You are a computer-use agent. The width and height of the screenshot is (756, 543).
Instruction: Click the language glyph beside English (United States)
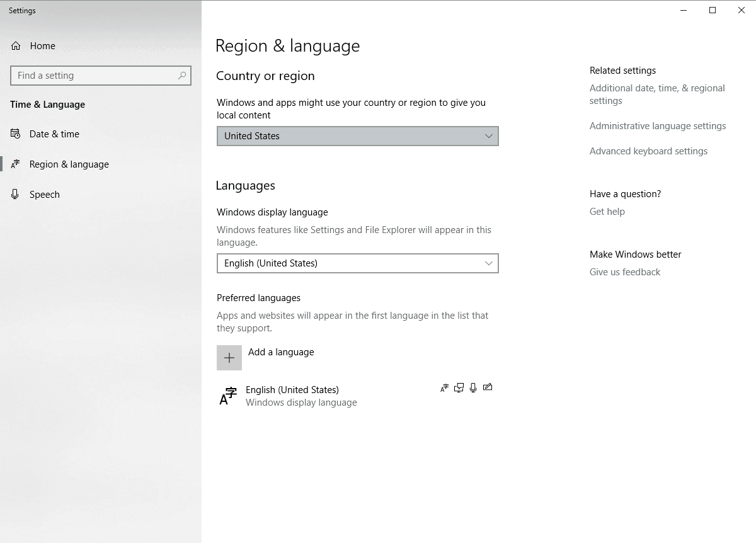(227, 396)
